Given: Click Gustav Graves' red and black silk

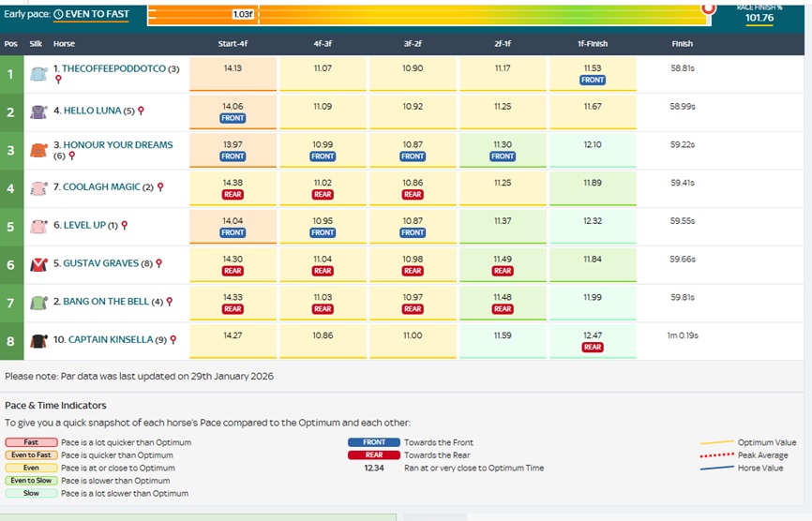Looking at the screenshot, I should (38, 264).
